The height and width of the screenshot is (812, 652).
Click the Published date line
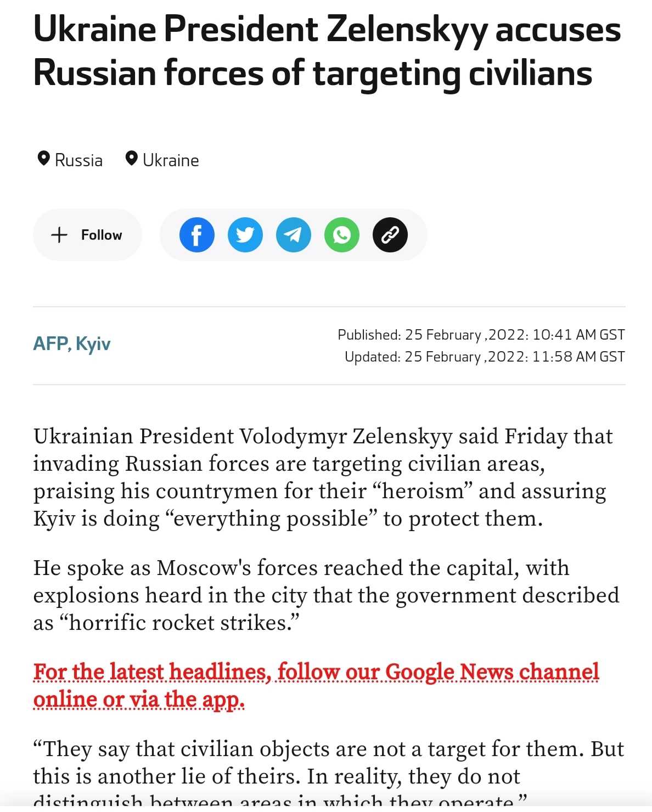(x=481, y=335)
